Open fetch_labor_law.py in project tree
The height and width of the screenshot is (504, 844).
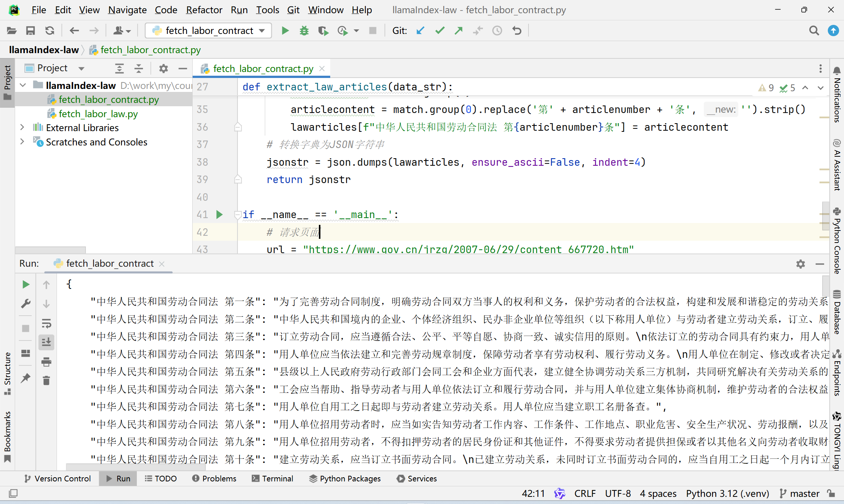tap(98, 114)
